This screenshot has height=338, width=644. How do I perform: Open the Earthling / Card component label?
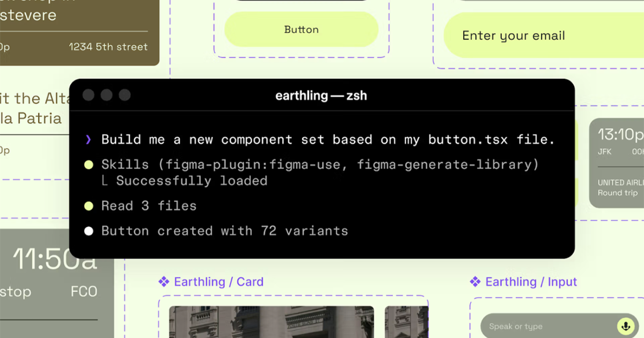pyautogui.click(x=218, y=282)
